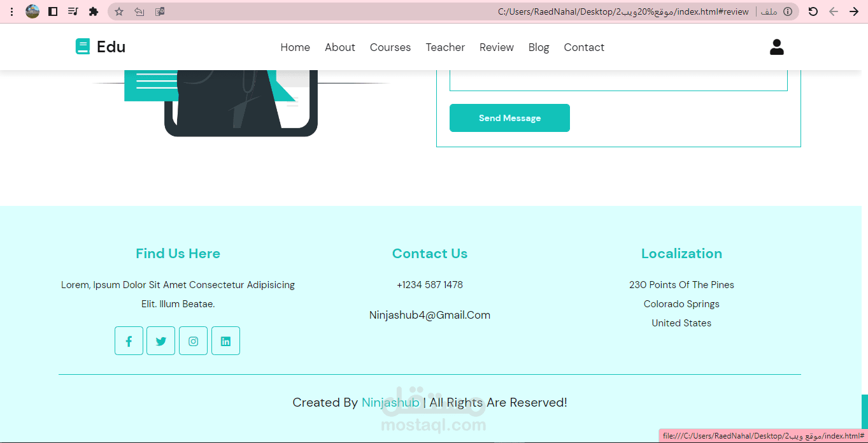Open the Extensions puzzle icon
Image resolution: width=868 pixels, height=443 pixels.
94,11
